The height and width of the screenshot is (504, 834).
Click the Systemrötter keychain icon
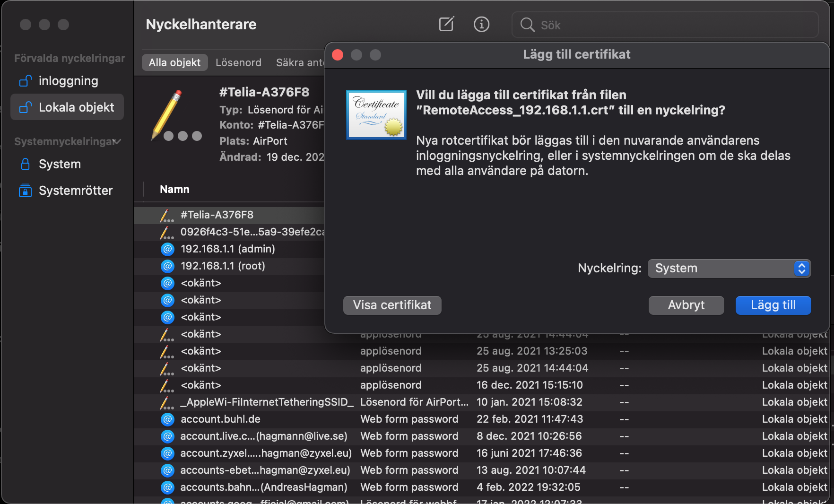coord(25,191)
